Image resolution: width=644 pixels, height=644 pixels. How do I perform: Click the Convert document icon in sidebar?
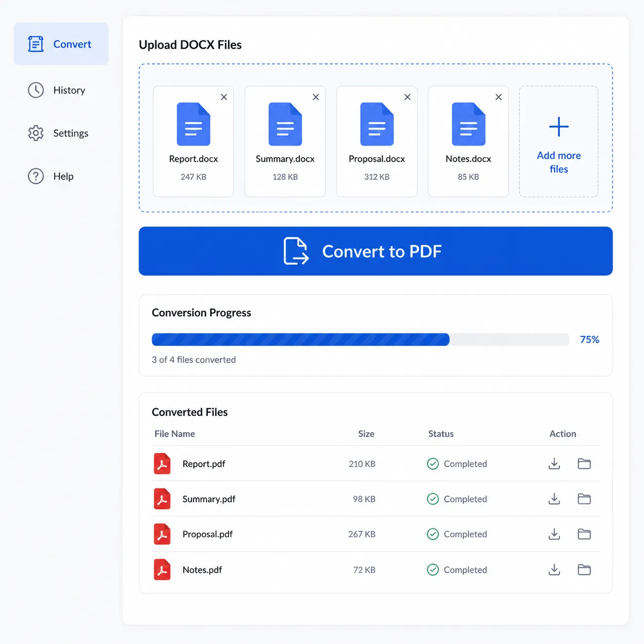[x=36, y=44]
